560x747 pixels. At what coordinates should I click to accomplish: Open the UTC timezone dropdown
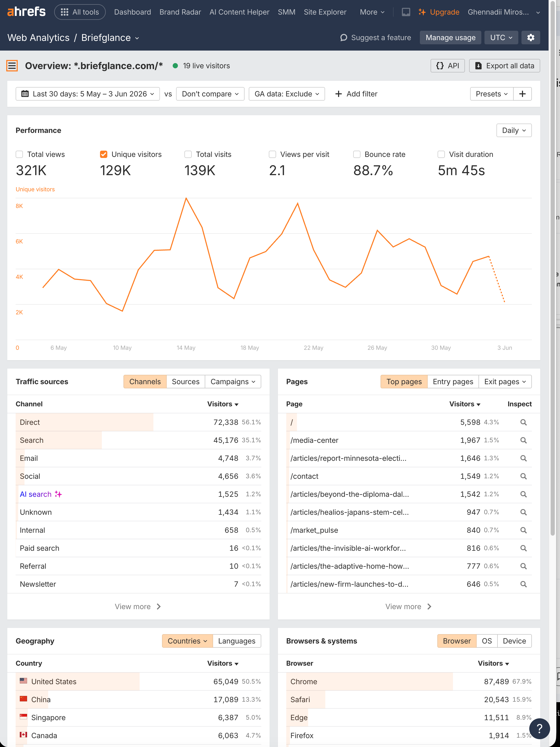point(501,38)
